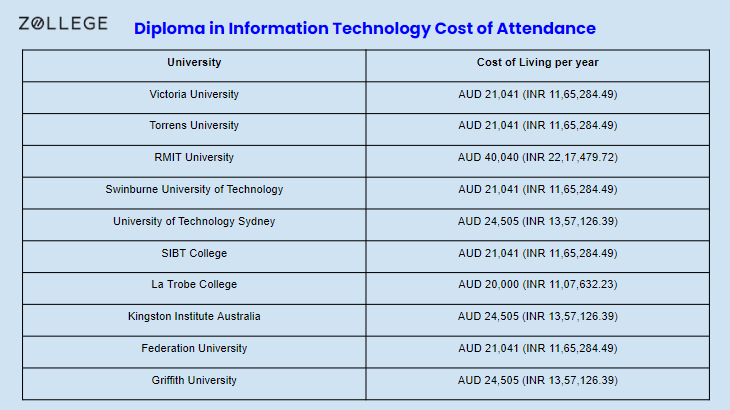Select Kingston Institute Australia cell
Viewport: 730px width, 410px height.
(x=194, y=320)
